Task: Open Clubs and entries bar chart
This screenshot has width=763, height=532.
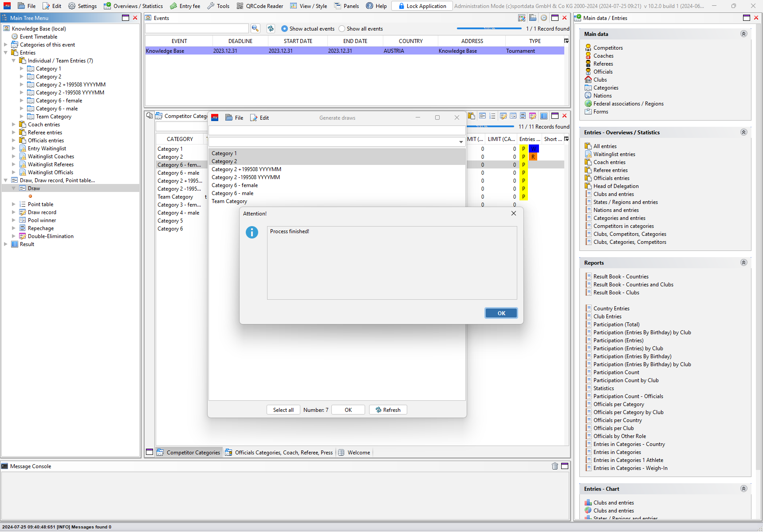Action: click(614, 503)
